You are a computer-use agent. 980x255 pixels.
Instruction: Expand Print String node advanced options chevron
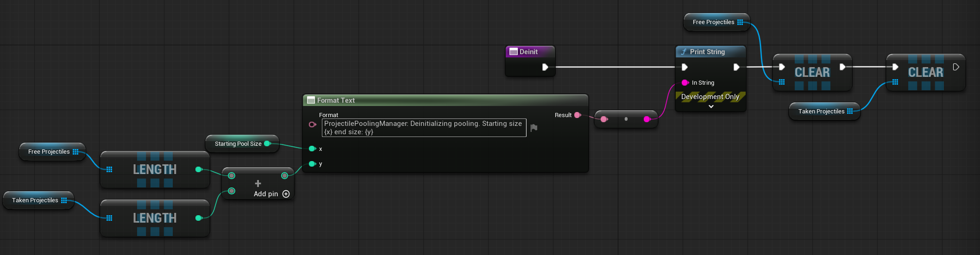click(711, 106)
